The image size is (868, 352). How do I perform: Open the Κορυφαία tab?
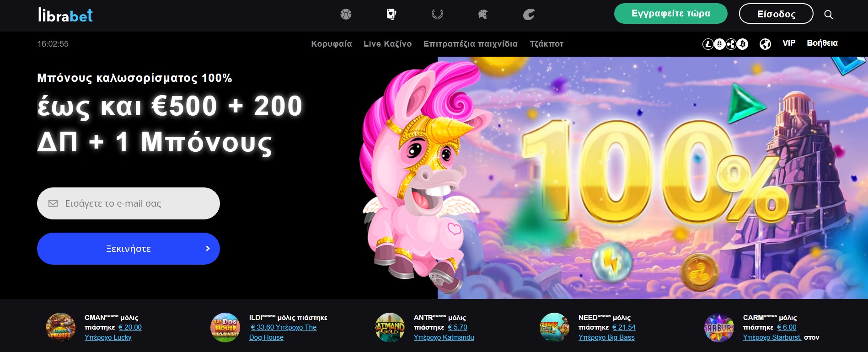[332, 44]
